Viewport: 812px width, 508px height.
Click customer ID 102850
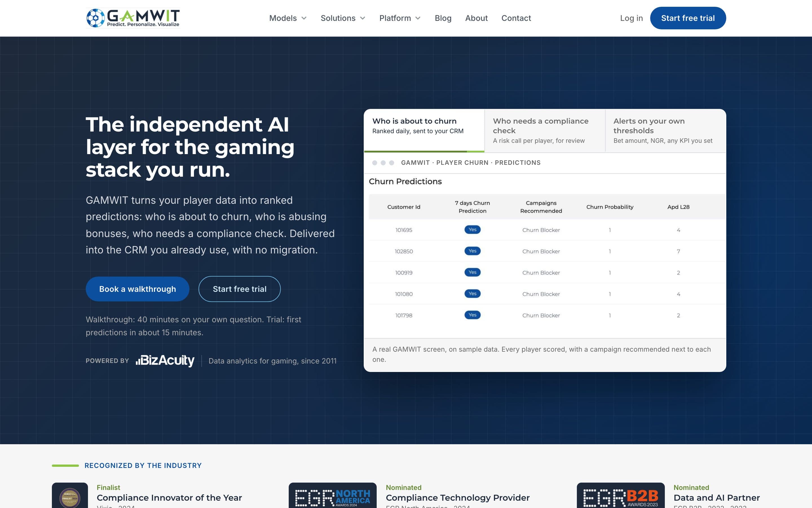coord(404,251)
